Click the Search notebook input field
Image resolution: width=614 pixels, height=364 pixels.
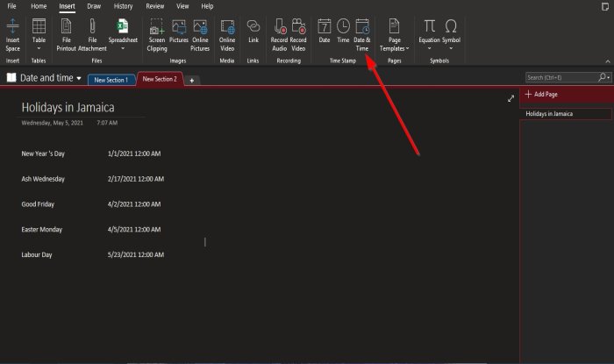pos(561,77)
